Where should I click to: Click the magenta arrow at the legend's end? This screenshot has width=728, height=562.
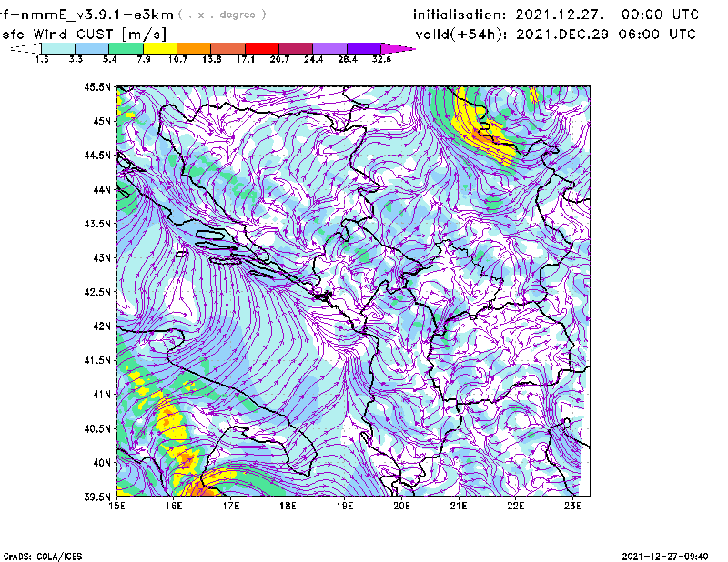tap(397, 48)
